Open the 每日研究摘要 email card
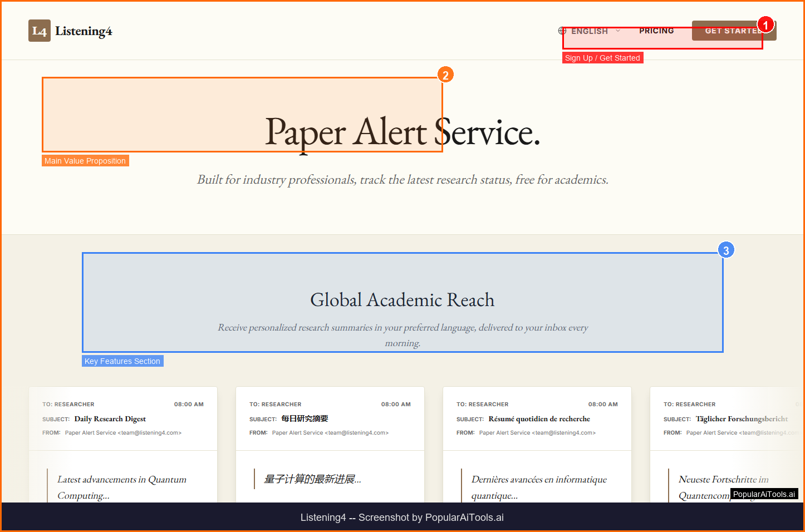Image resolution: width=805 pixels, height=532 pixels. click(330, 445)
